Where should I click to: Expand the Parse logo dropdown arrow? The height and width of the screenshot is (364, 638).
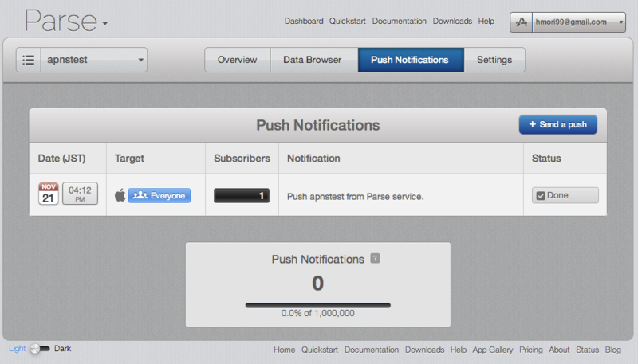pyautogui.click(x=105, y=24)
